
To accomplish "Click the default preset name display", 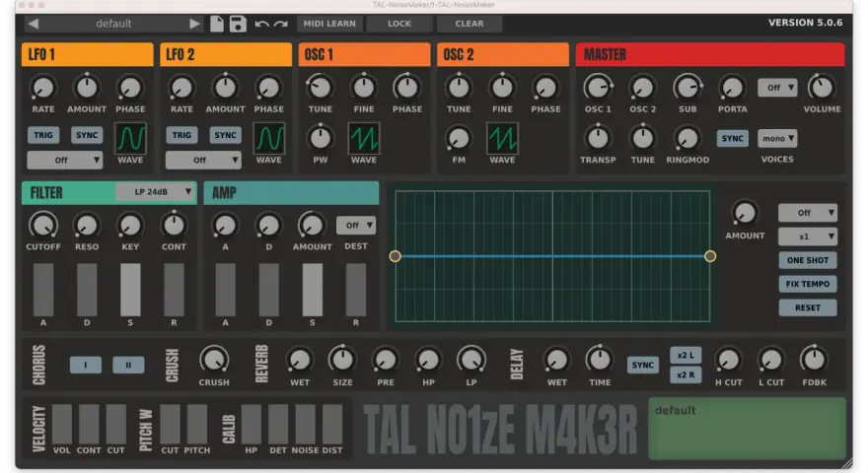I will [x=113, y=24].
